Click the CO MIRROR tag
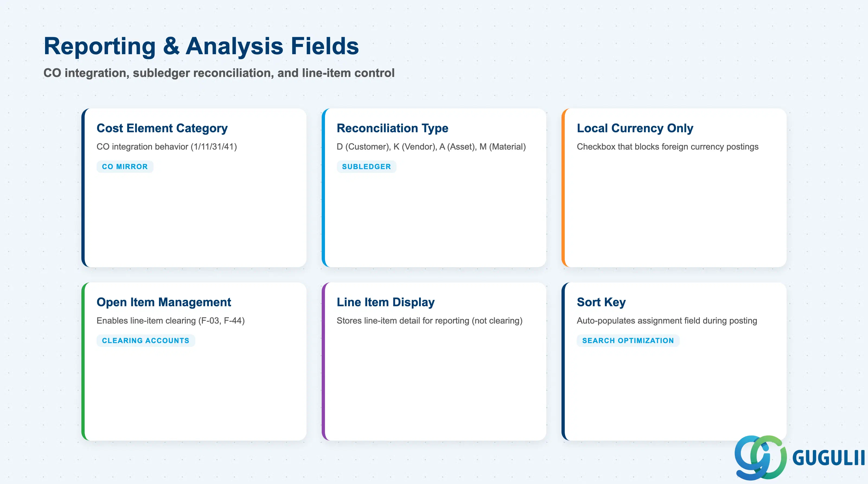Image resolution: width=868 pixels, height=484 pixels. pos(125,167)
